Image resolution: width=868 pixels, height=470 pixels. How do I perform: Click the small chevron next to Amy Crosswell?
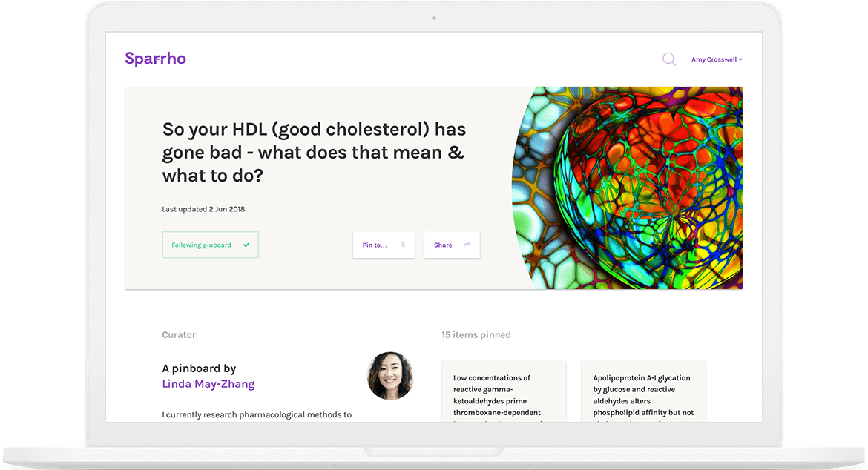[x=740, y=59]
